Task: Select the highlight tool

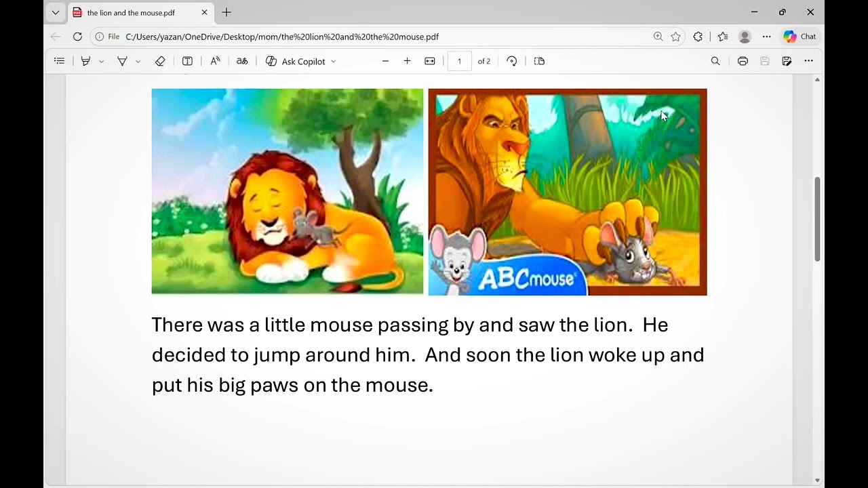Action: [x=85, y=61]
